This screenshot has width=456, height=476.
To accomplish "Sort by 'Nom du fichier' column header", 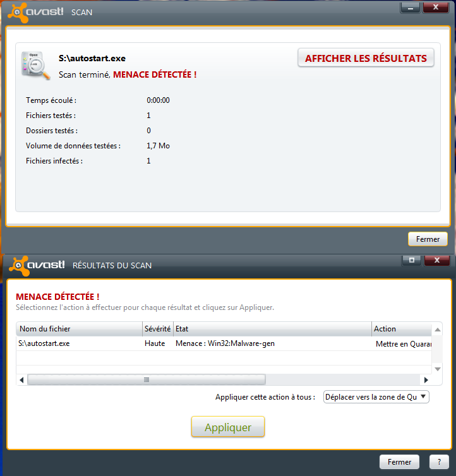I will [79, 329].
